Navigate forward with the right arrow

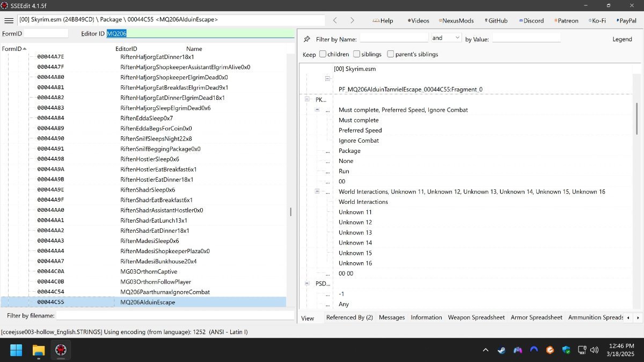[x=352, y=20]
